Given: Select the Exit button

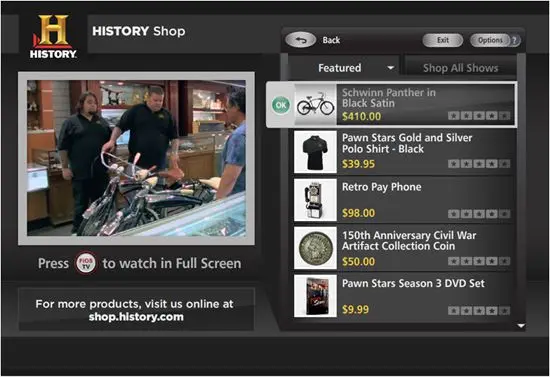Looking at the screenshot, I should pyautogui.click(x=443, y=40).
